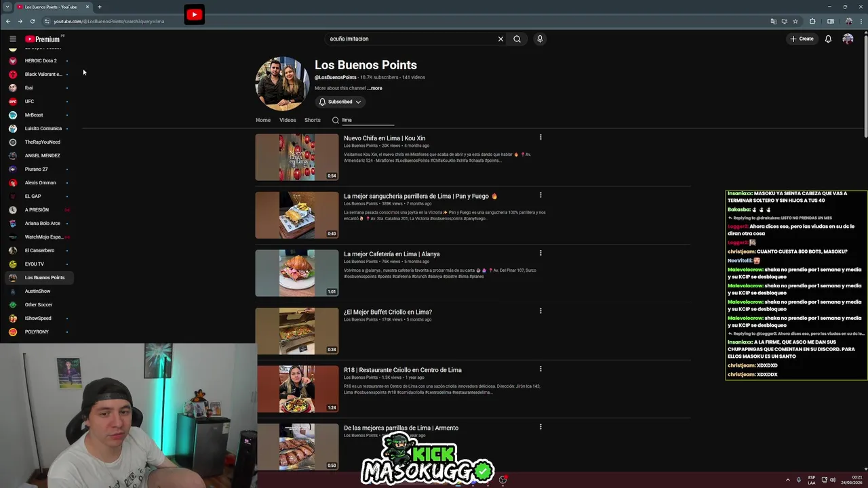This screenshot has height=488, width=868.
Task: Open options for Buffet Criollo video
Action: 540,311
